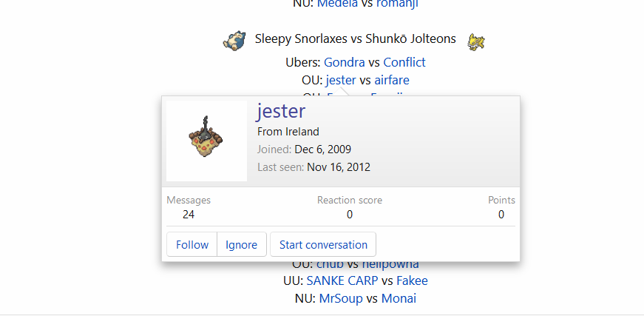Open Fakee's profile link
The height and width of the screenshot is (316, 644).
point(412,280)
